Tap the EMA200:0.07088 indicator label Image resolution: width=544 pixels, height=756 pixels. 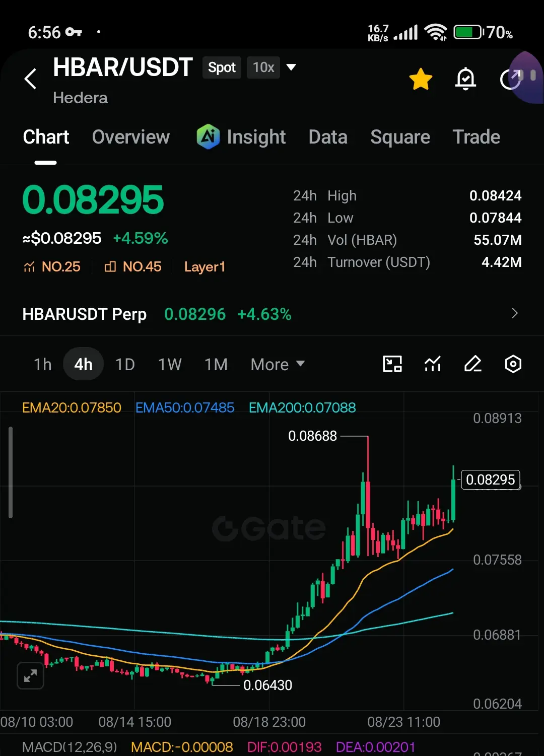(302, 407)
